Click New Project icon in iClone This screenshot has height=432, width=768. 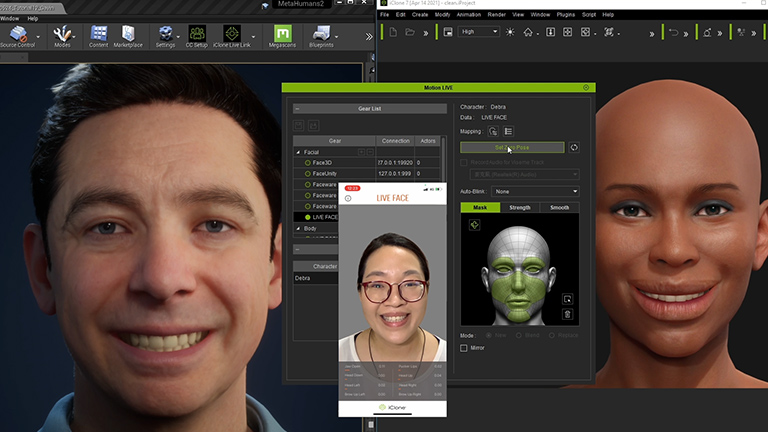pos(393,32)
